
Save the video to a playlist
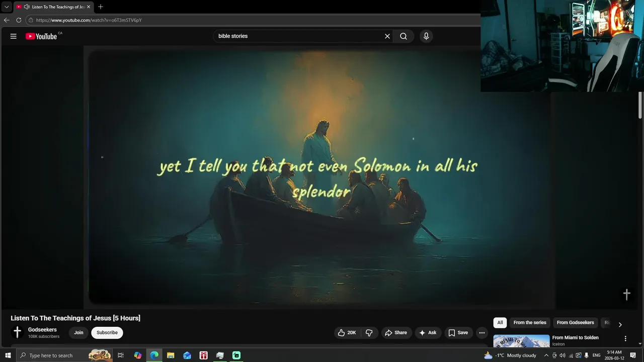click(x=458, y=333)
